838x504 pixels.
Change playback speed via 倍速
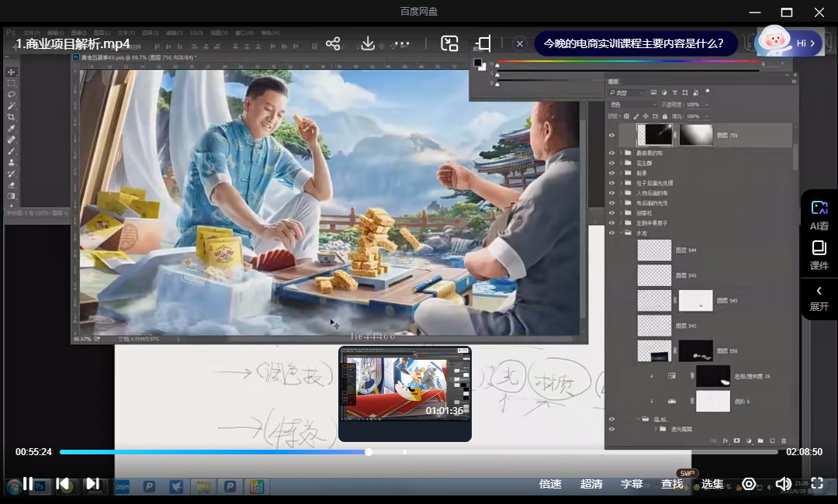point(550,484)
